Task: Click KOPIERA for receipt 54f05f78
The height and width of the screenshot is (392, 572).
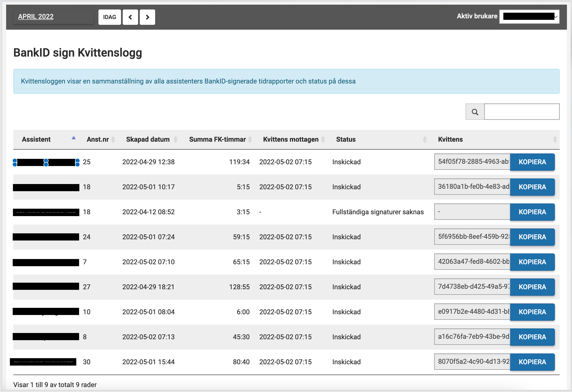Action: 532,162
